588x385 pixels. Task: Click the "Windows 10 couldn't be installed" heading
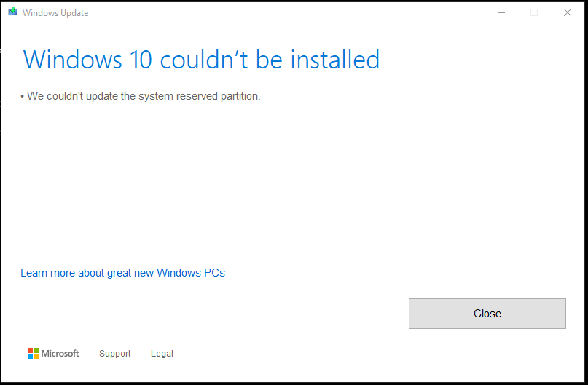[x=201, y=59]
